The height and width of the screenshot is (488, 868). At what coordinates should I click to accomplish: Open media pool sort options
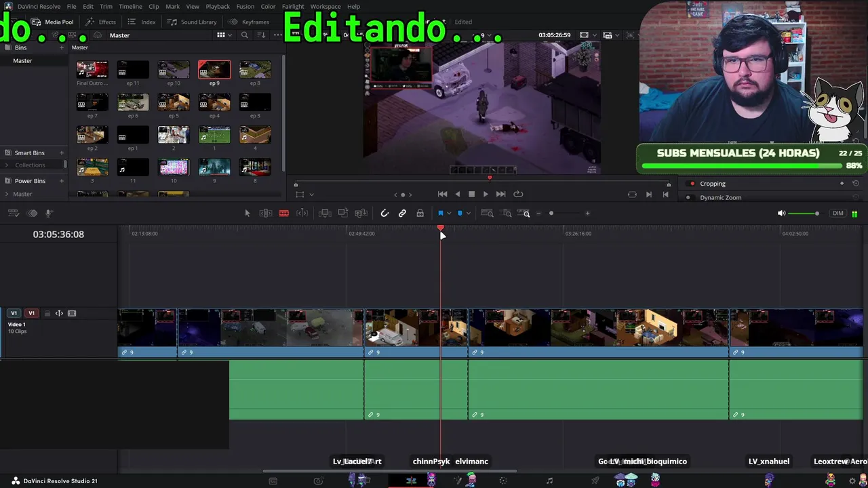coord(261,35)
